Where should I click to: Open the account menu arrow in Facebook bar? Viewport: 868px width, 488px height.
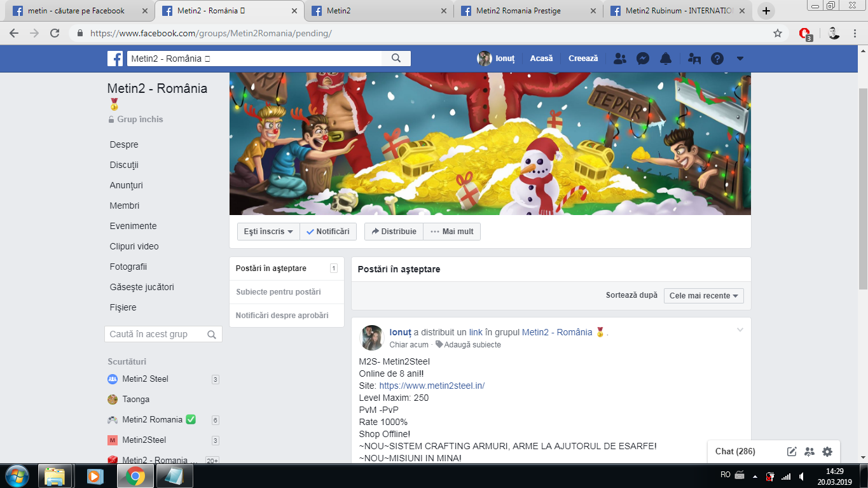740,59
